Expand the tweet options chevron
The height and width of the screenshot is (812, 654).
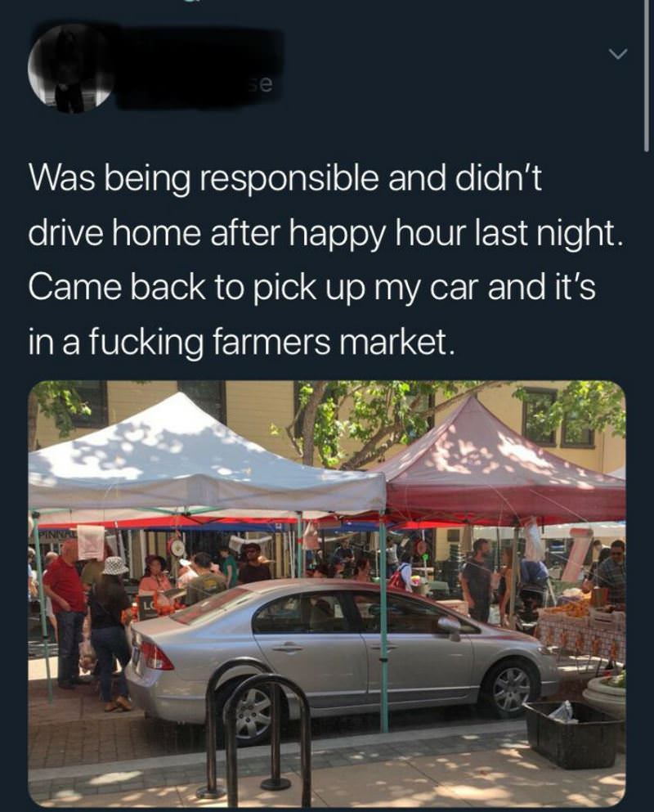coord(617,53)
